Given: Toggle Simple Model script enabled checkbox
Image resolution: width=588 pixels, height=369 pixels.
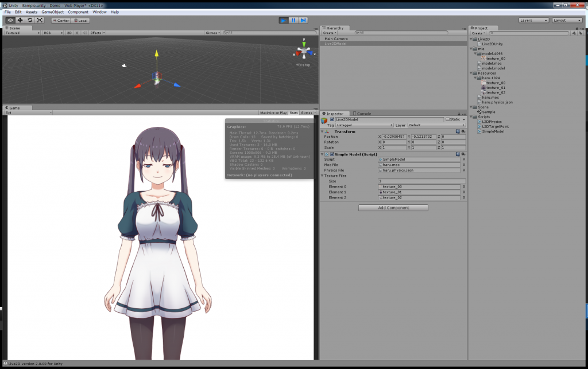Looking at the screenshot, I should coord(332,154).
